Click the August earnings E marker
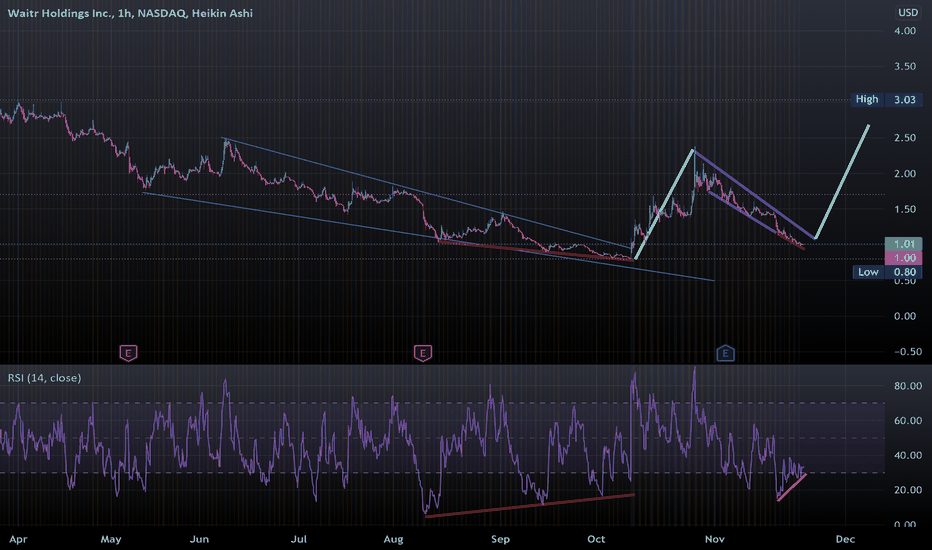932x550 pixels. [x=423, y=353]
